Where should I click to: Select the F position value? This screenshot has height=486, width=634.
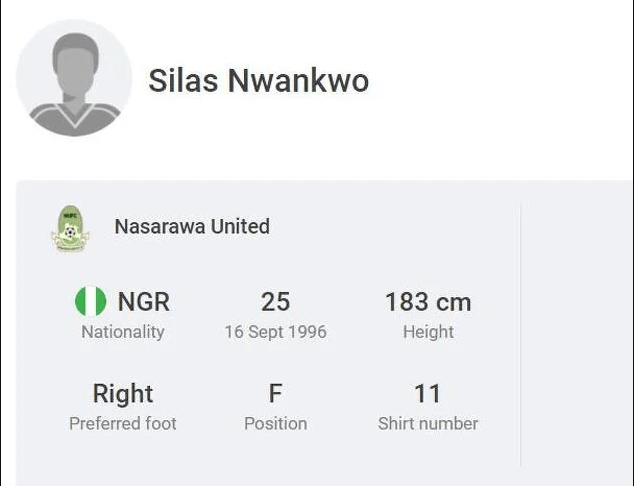(275, 394)
